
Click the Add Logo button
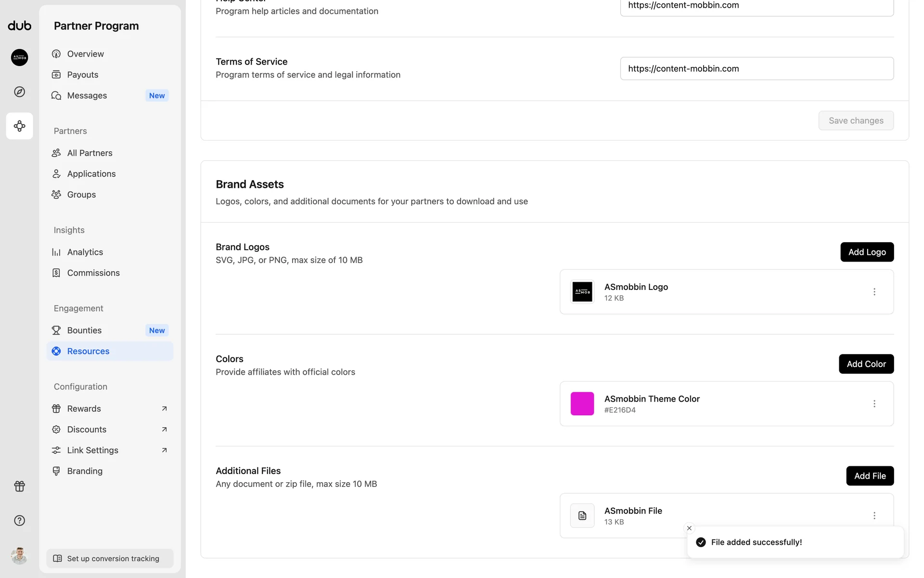click(867, 252)
